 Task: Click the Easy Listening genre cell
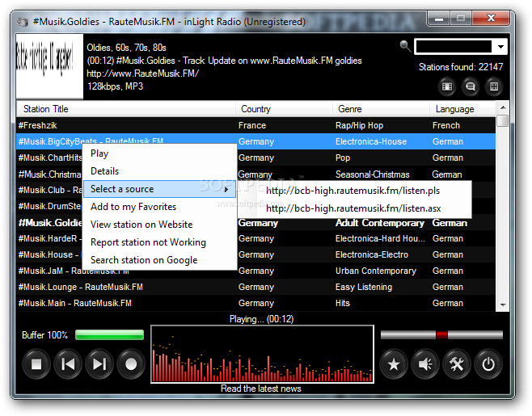(x=364, y=288)
